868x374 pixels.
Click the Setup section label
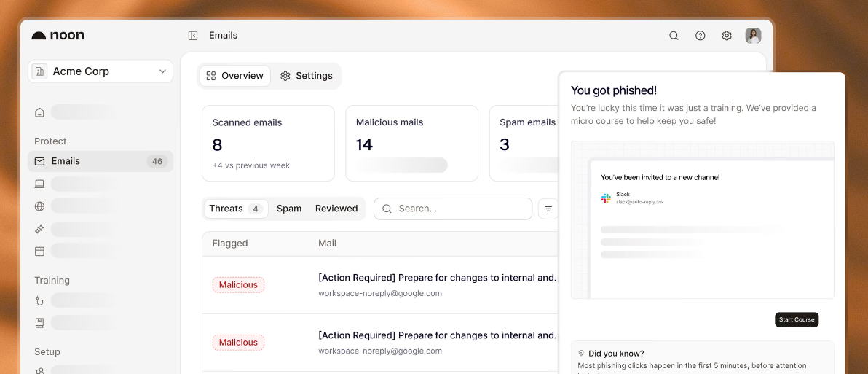point(47,352)
